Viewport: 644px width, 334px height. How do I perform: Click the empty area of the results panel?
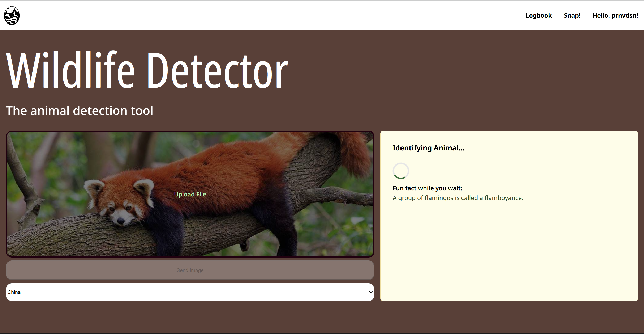point(509,250)
